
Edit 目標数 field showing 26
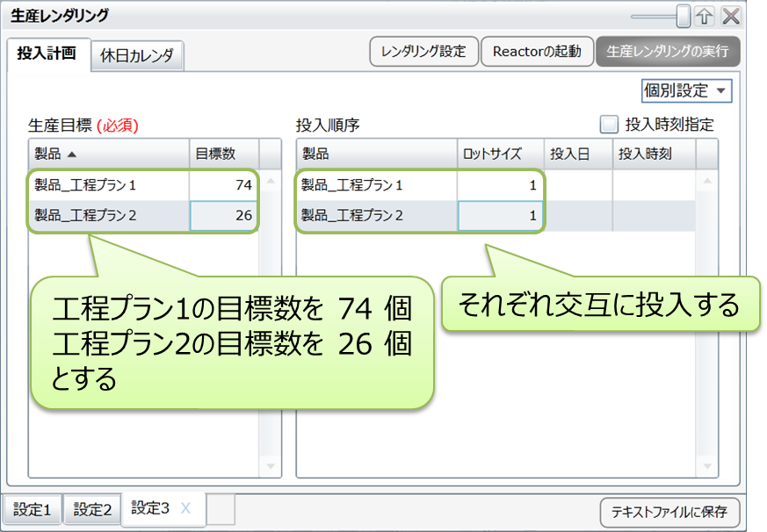coord(224,215)
